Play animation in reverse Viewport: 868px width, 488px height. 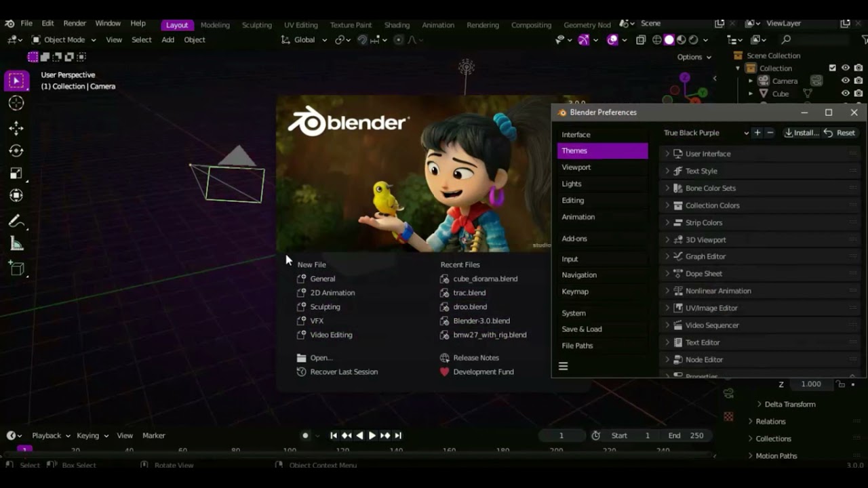(x=359, y=436)
